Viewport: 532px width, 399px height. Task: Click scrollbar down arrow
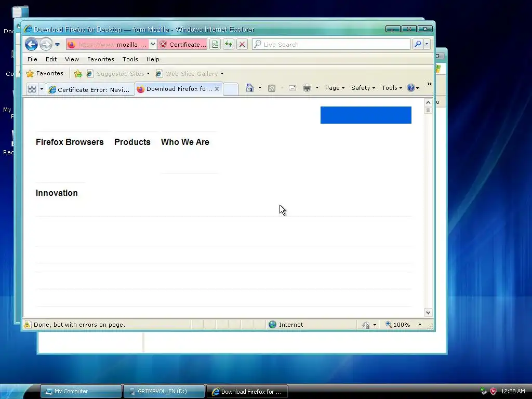pyautogui.click(x=428, y=312)
